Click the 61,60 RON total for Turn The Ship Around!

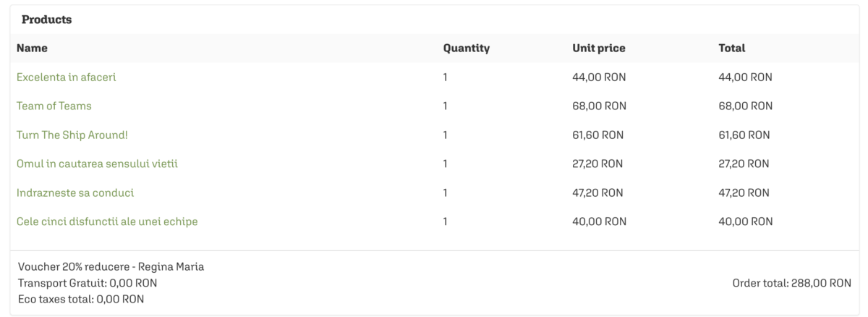744,135
